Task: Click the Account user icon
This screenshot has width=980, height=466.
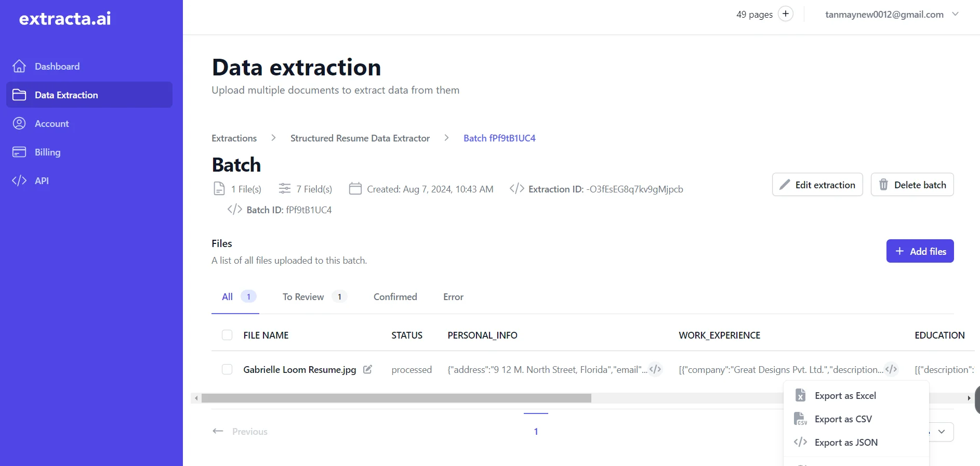Action: 19,123
